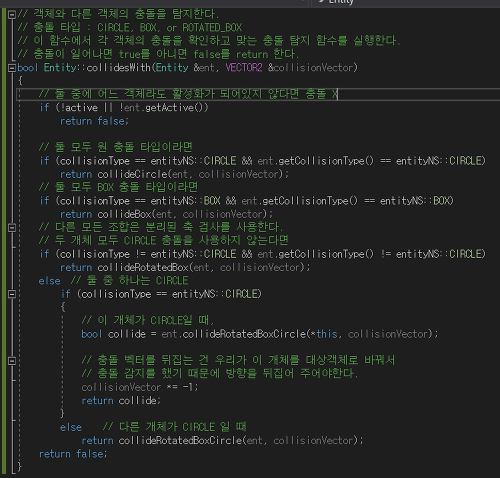Click the comment '둘 중 하나는 CIRCLE'
500x478 pixels.
click(130, 281)
